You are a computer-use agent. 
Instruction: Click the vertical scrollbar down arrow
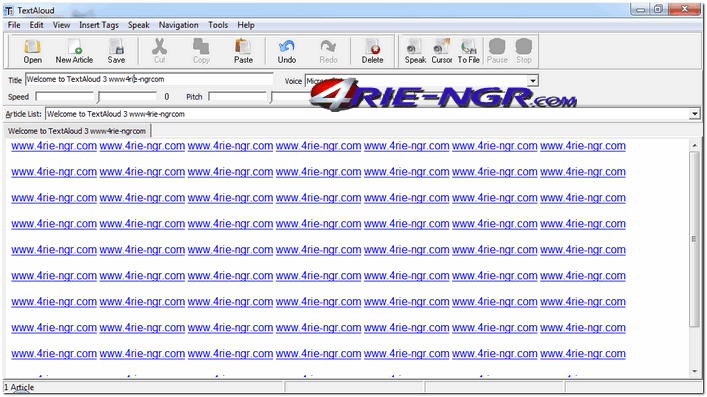click(694, 371)
